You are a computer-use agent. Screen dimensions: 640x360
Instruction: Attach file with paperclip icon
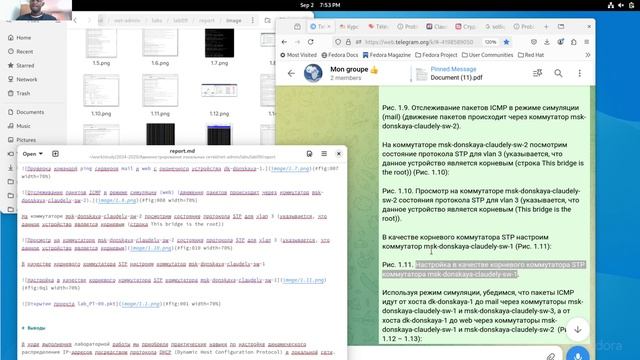point(551,356)
